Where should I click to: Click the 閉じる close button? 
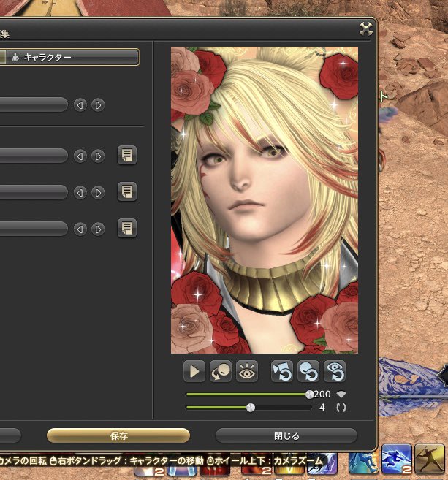click(x=286, y=435)
